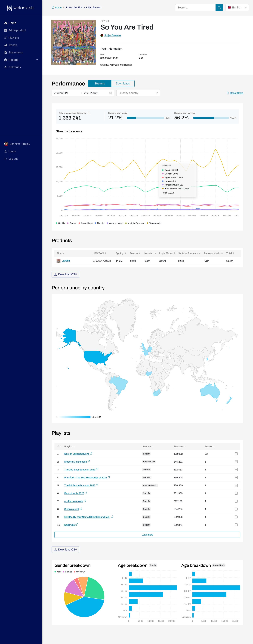Open the calendar icon in date range

(110, 93)
